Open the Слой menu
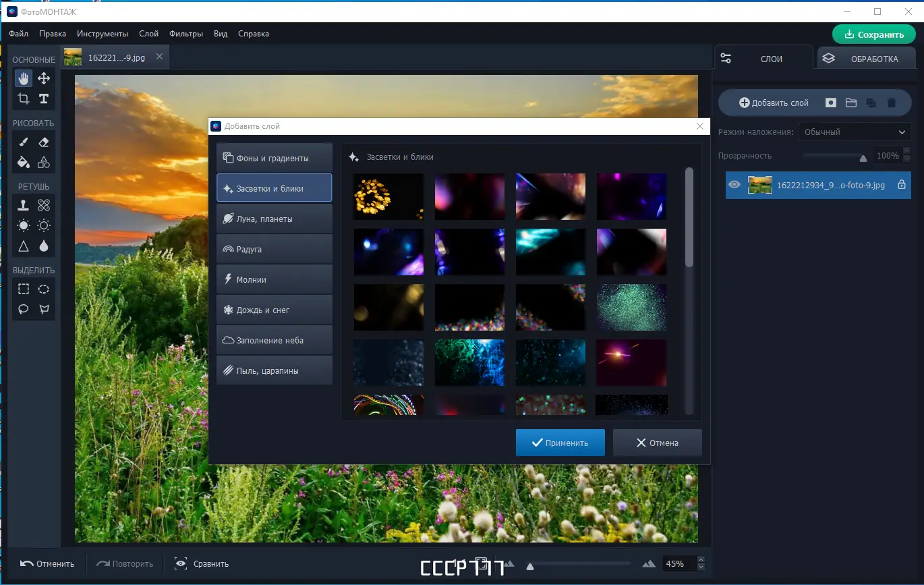The height and width of the screenshot is (585, 924). [x=148, y=34]
